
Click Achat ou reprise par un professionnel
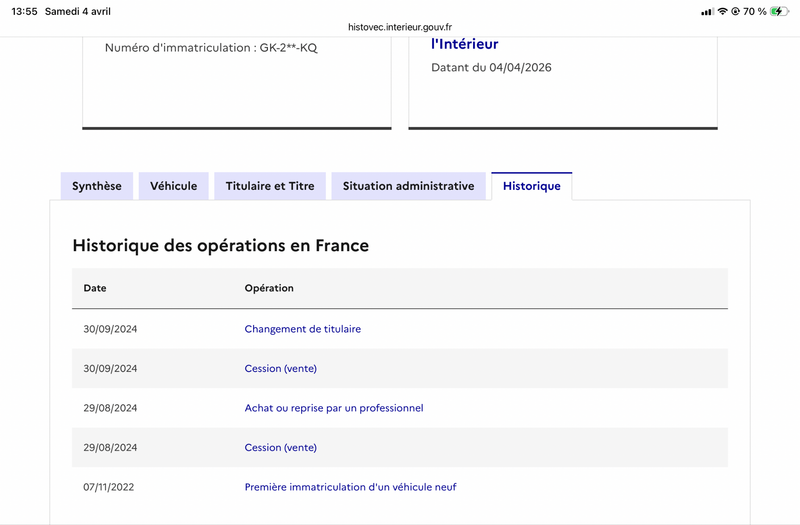click(334, 408)
